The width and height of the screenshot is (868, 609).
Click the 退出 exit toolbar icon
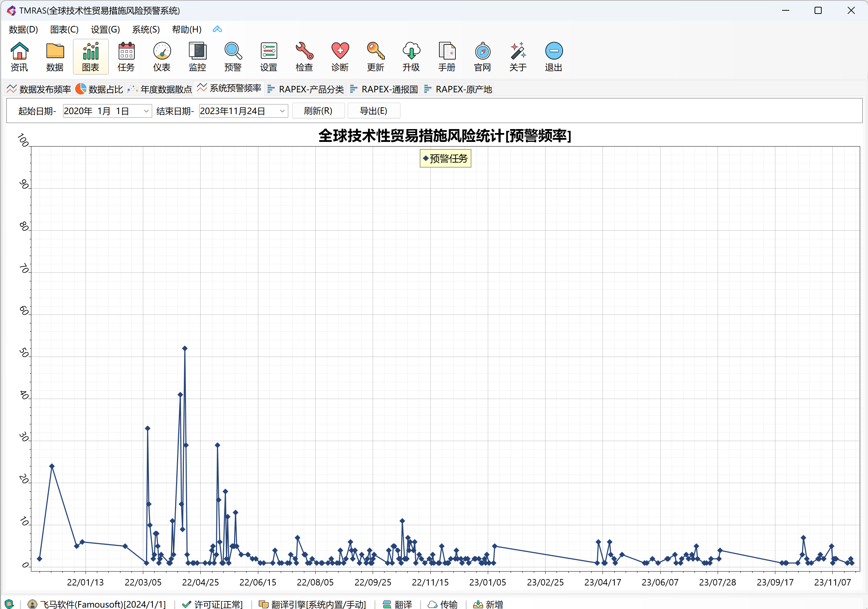553,57
